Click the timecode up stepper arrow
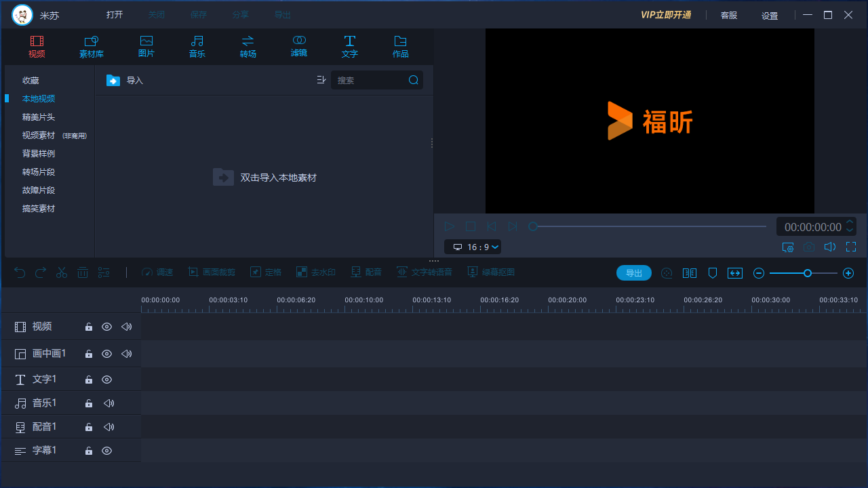 [x=849, y=222]
